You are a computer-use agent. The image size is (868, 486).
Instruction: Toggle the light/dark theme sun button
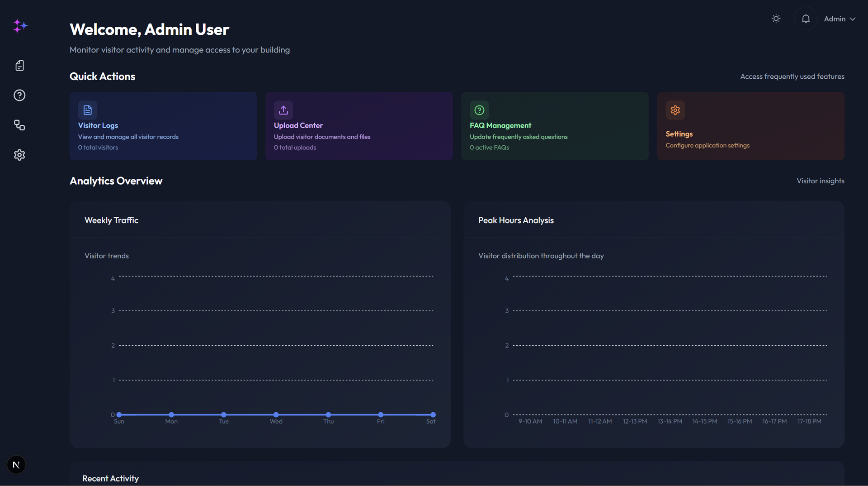point(776,19)
